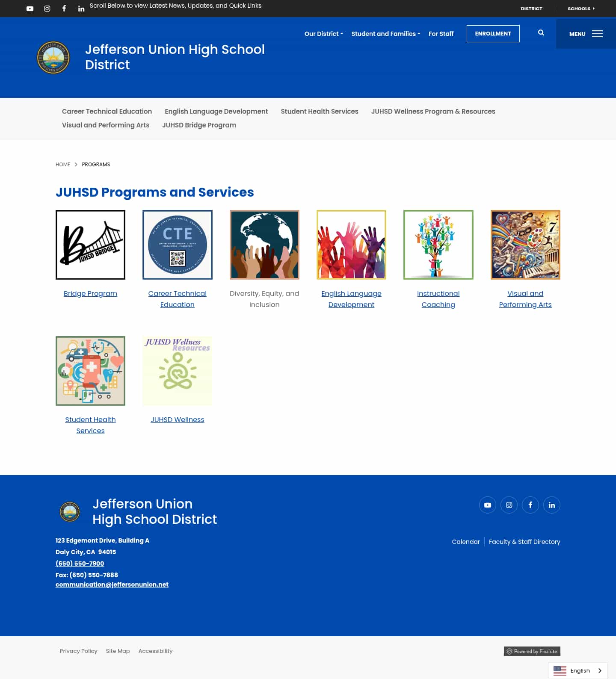Open the English Language Development link
The image size is (616, 679).
(351, 299)
